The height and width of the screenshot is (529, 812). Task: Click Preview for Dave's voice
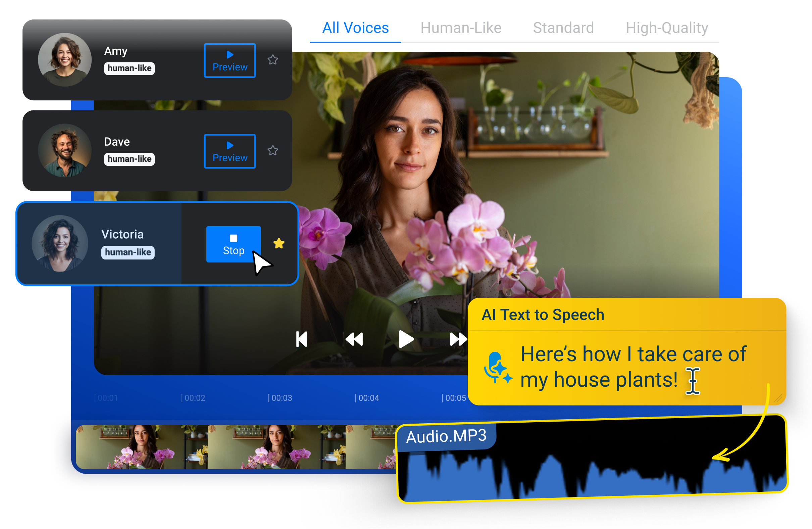[229, 151]
